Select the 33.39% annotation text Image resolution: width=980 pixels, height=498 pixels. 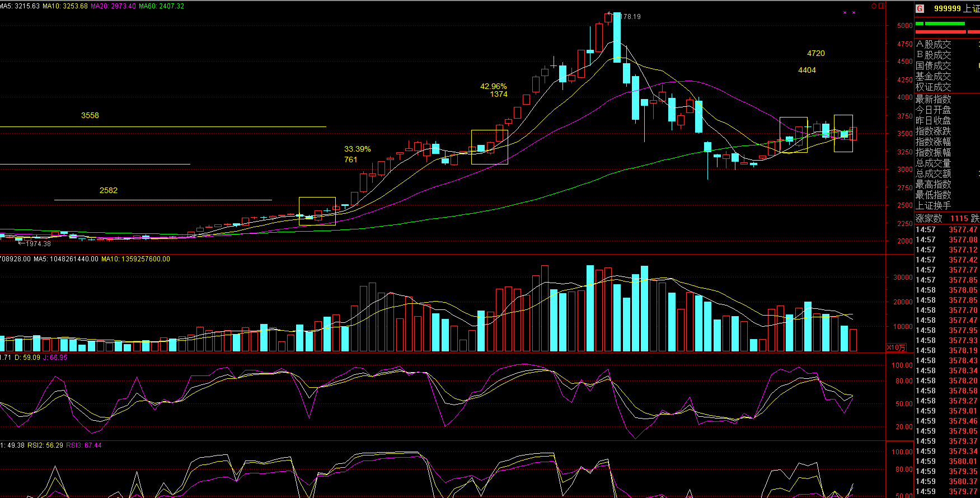(358, 149)
